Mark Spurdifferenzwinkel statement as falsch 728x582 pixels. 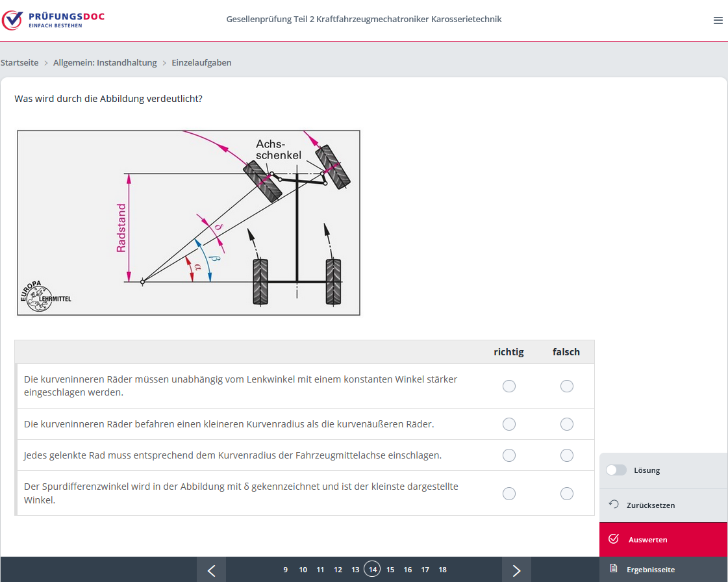[567, 494]
